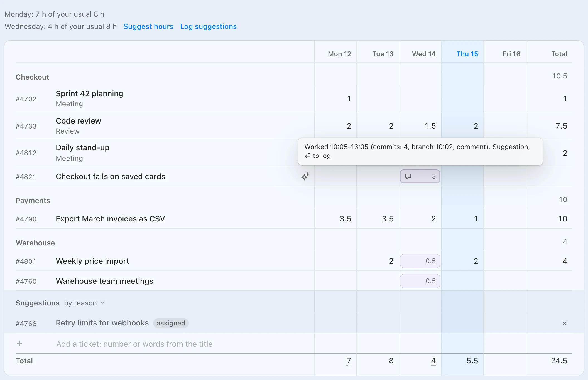Click Thursday's total of 5.5

coord(472,361)
